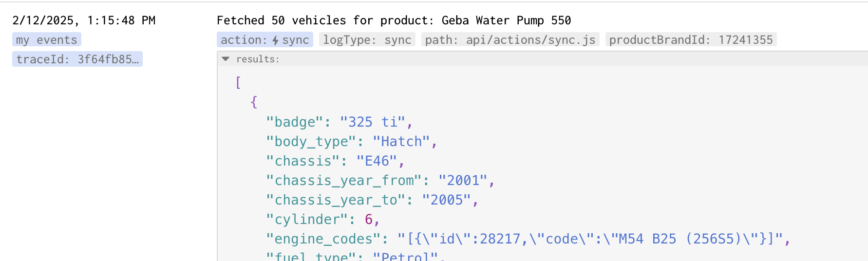Screen dimensions: 868x261
Task: Click the opening curly brace of first object
Action: tap(254, 102)
